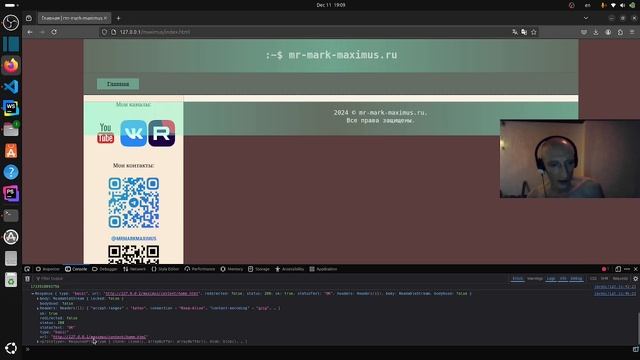Open the Style Editor tab
Image resolution: width=640 pixels, height=360 pixels.
[x=165, y=269]
